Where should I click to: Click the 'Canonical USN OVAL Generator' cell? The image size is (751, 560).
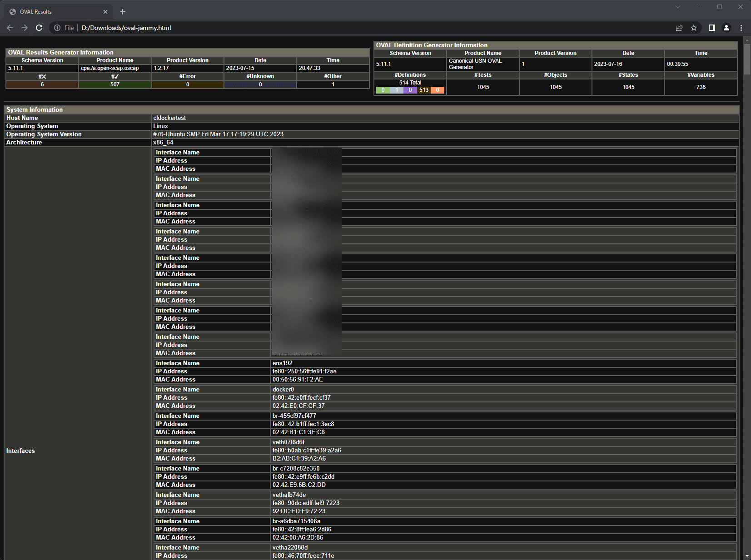tap(482, 64)
